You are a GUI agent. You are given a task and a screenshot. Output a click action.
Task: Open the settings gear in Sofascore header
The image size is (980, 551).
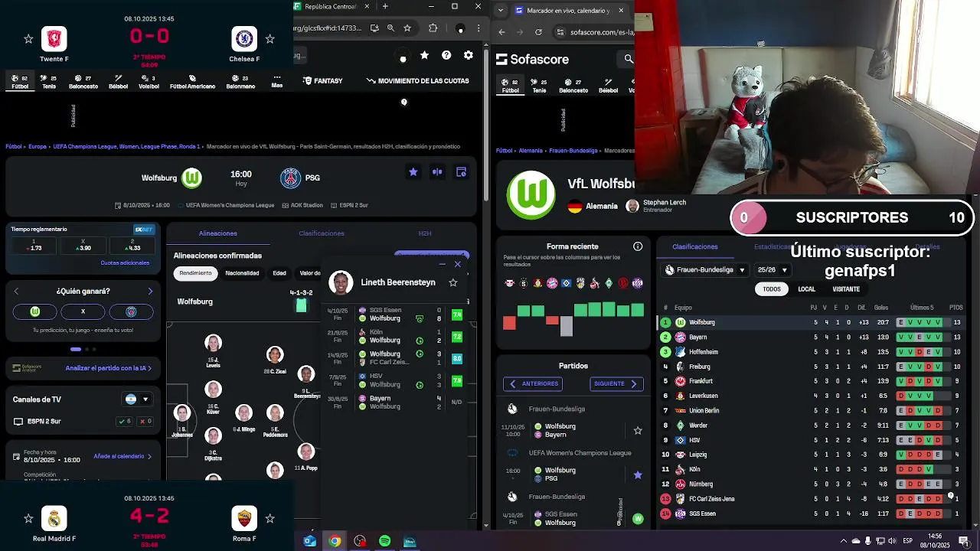click(x=469, y=55)
